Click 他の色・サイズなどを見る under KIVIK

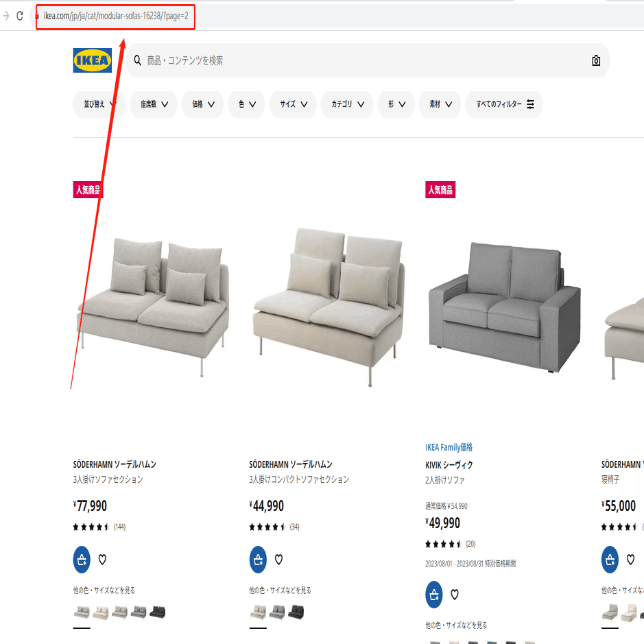tap(456, 625)
